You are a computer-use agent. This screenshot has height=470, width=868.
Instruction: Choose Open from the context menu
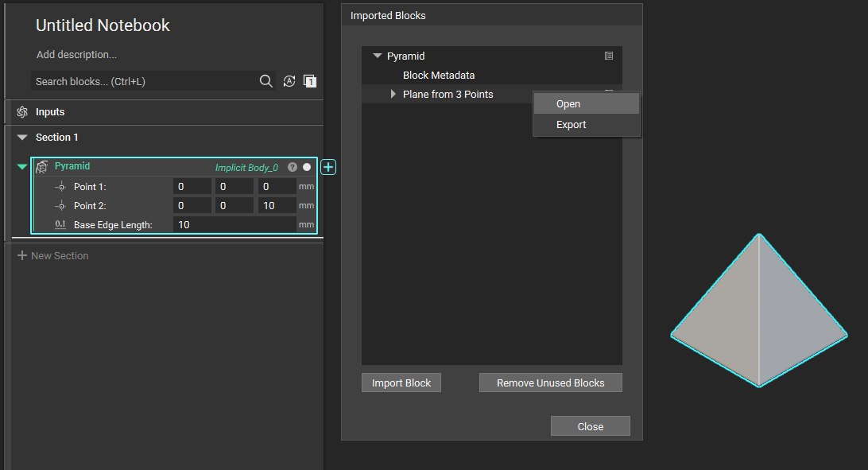pyautogui.click(x=587, y=103)
